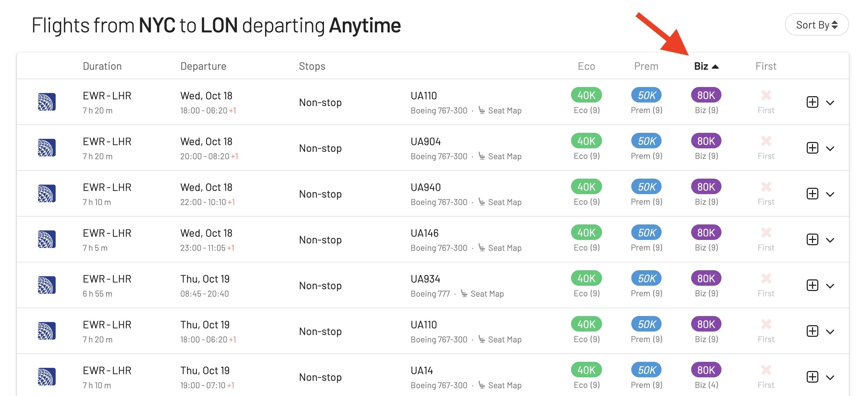The height and width of the screenshot is (396, 868).
Task: Pick the 80K Biz fare for UA14
Action: click(x=706, y=370)
